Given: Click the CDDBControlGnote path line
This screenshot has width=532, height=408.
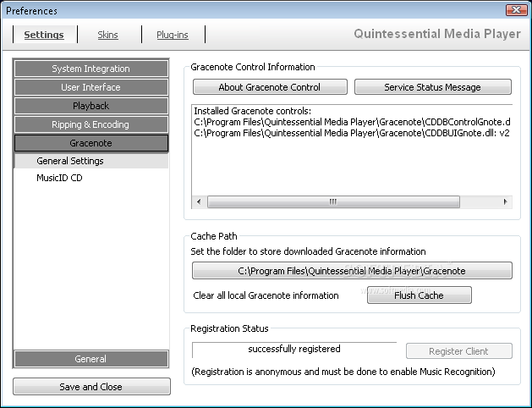Looking at the screenshot, I should coord(352,122).
